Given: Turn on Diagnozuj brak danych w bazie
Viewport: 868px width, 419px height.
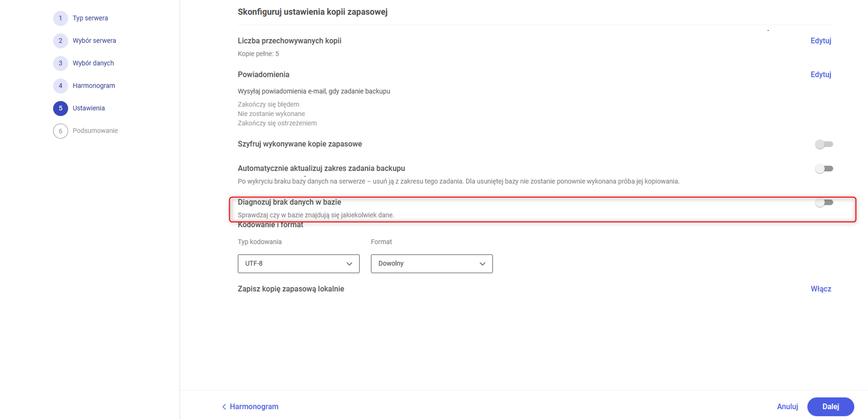Looking at the screenshot, I should point(824,203).
